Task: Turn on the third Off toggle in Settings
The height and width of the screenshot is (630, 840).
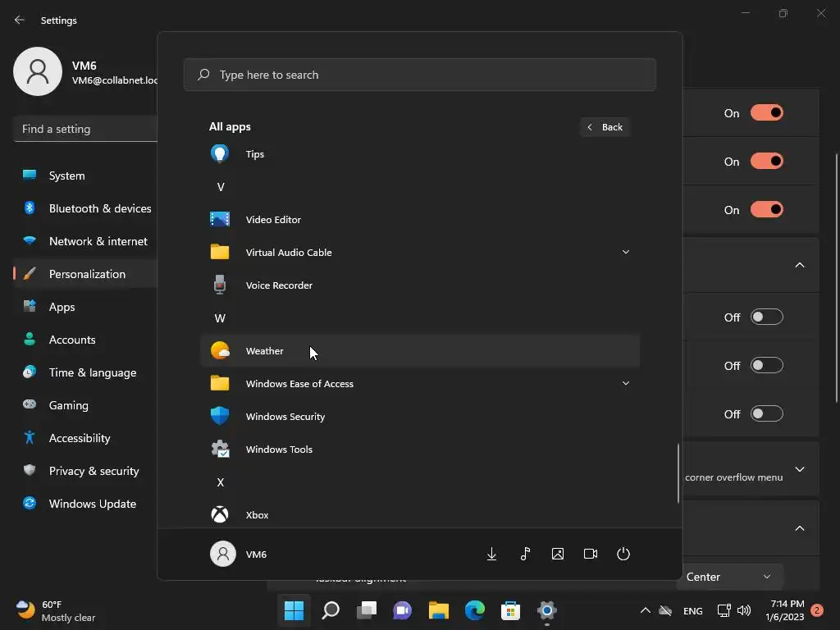Action: tap(767, 413)
